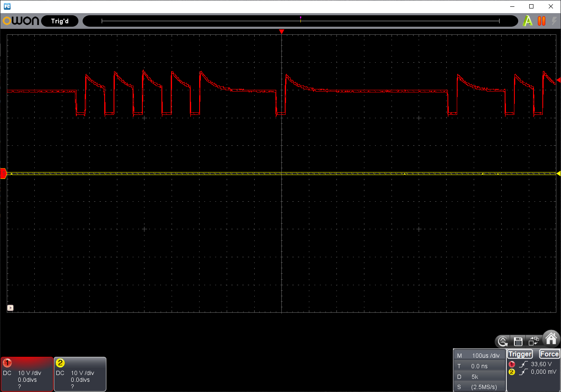Click the Force trigger button
The width and height of the screenshot is (561, 392).
tap(549, 354)
